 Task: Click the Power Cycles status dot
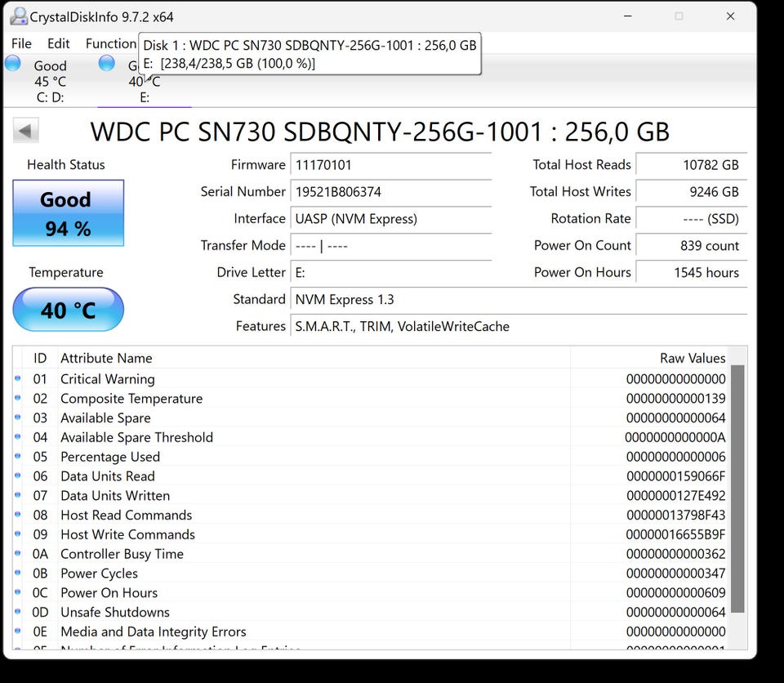click(x=18, y=573)
